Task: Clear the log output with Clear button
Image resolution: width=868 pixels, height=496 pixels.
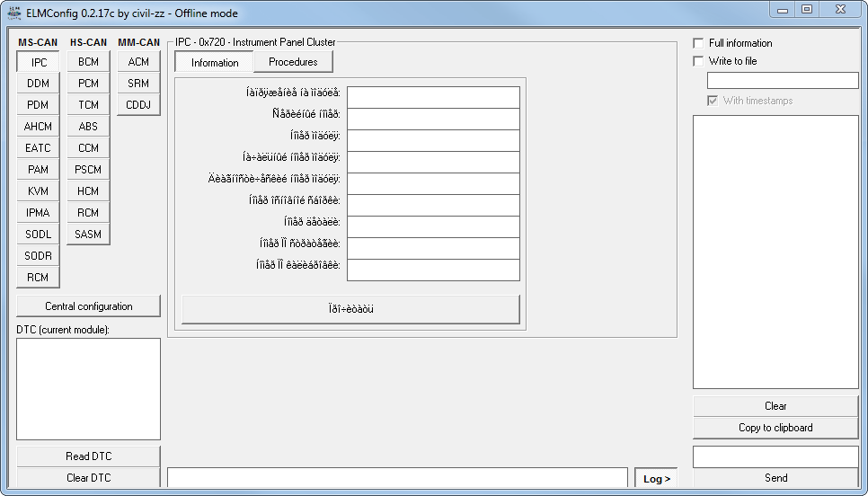Action: point(775,406)
